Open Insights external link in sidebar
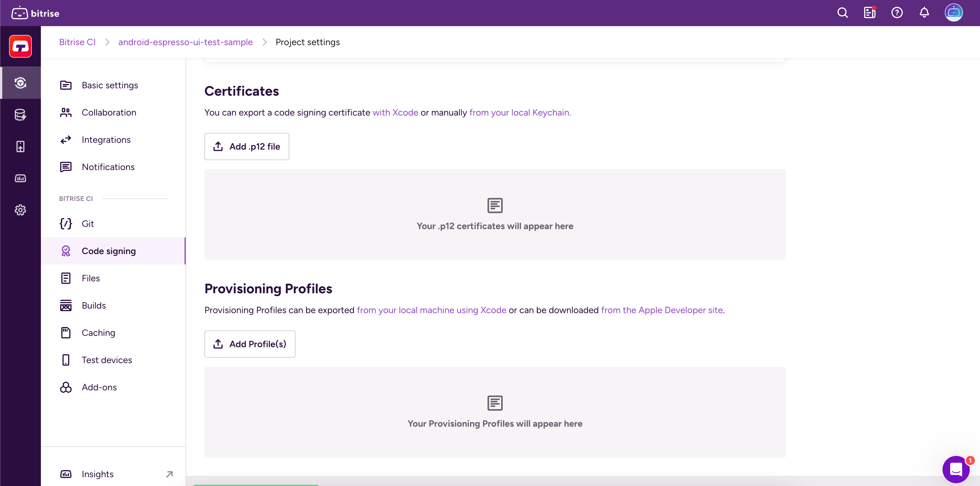980x486 pixels. (97, 474)
